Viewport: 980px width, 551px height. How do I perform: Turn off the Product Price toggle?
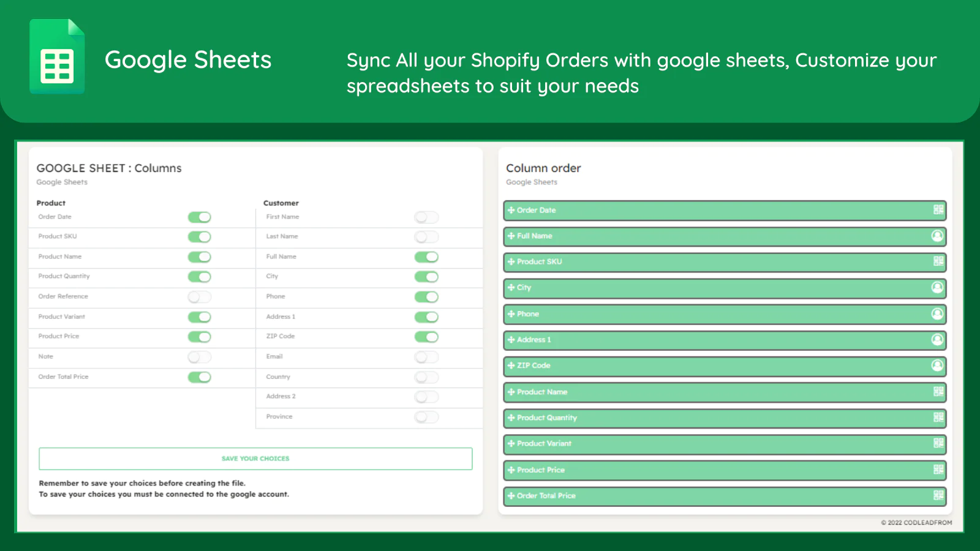(199, 337)
